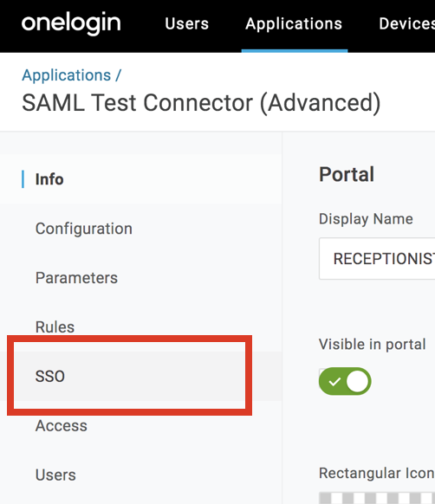This screenshot has height=504, width=435.
Task: Toggle the Visible in portal switch
Action: (x=345, y=382)
